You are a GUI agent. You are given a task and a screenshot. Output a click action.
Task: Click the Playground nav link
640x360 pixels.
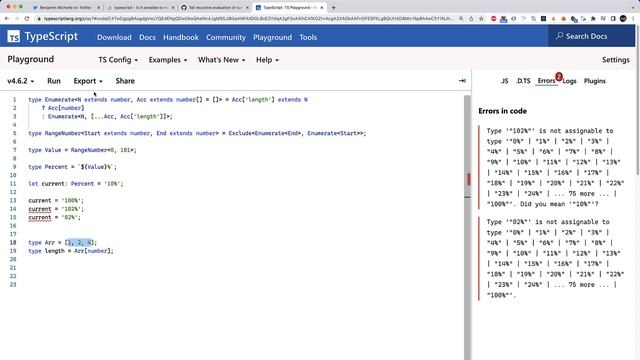[272, 37]
